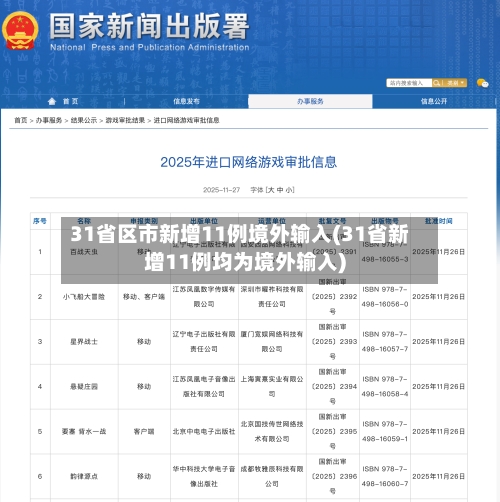Click the 客户端 category cell in row 5

(144, 432)
